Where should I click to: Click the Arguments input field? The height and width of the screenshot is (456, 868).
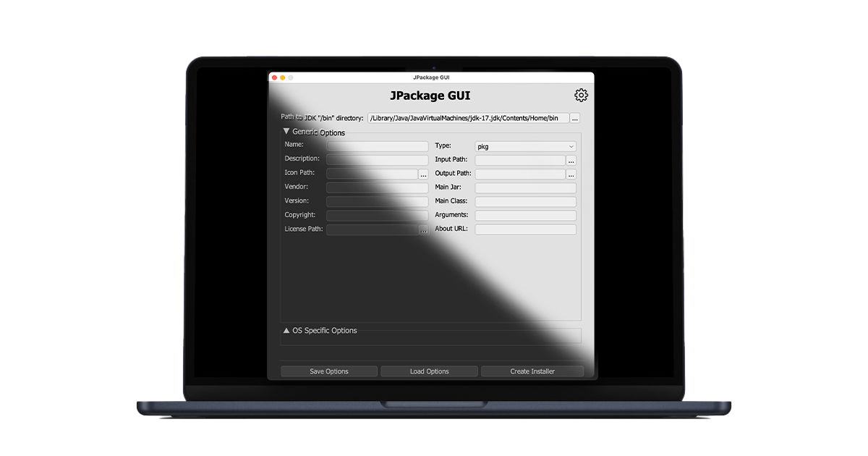(525, 215)
